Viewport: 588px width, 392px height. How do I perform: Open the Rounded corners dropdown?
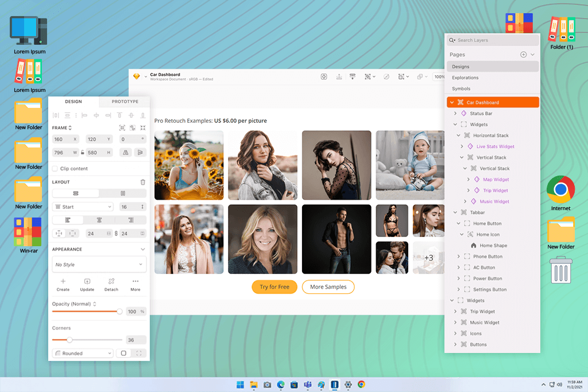83,354
